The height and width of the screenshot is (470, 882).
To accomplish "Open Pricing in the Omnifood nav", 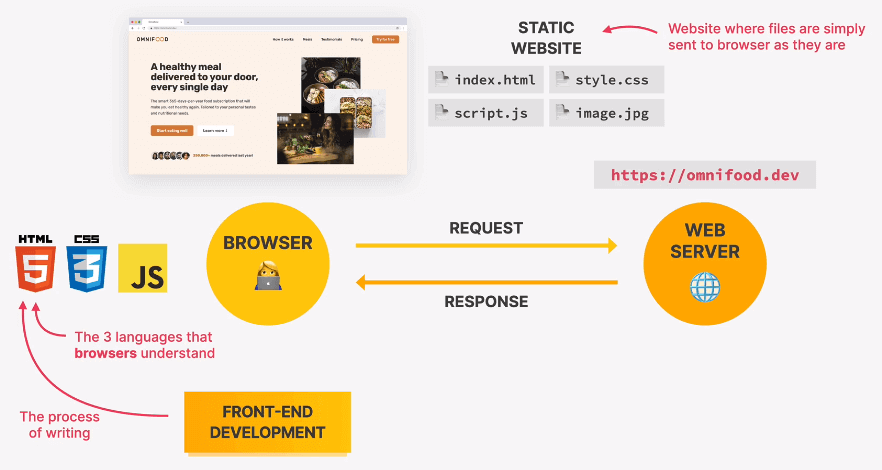I will pos(357,39).
